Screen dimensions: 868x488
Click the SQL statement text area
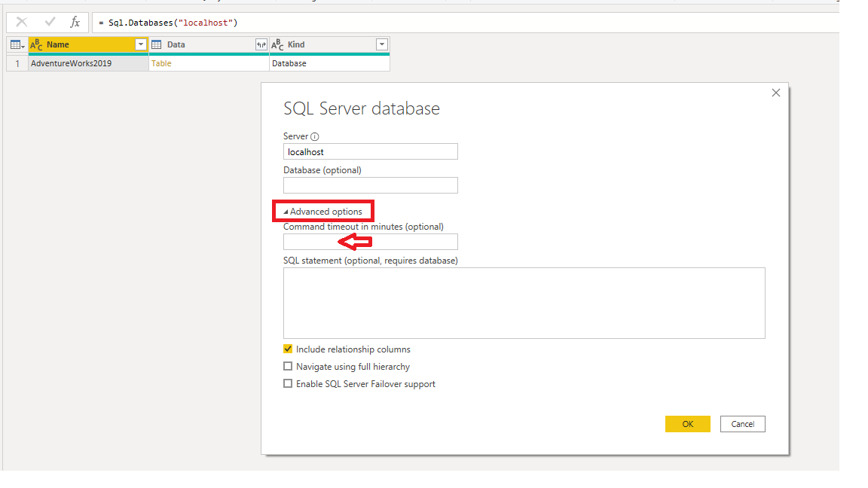(x=524, y=303)
